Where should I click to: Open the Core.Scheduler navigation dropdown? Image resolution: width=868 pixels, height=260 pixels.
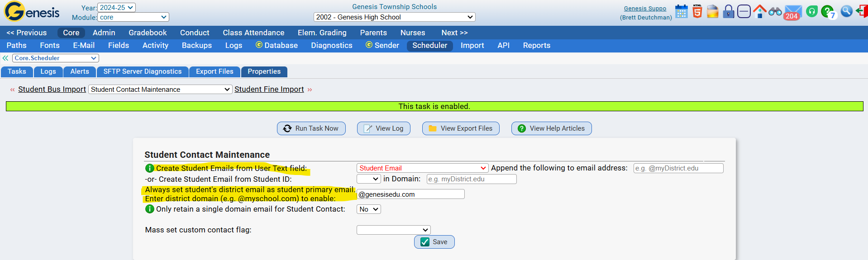pyautogui.click(x=56, y=58)
